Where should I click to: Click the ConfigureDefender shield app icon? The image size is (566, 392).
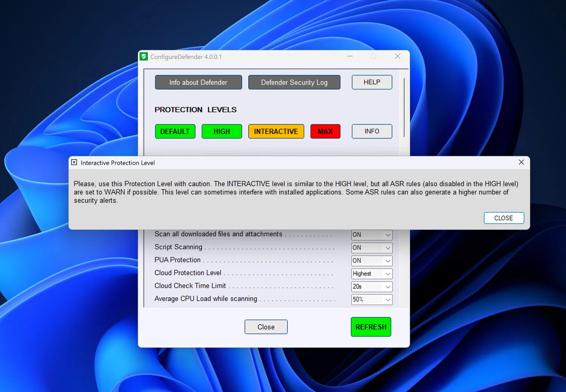(144, 57)
